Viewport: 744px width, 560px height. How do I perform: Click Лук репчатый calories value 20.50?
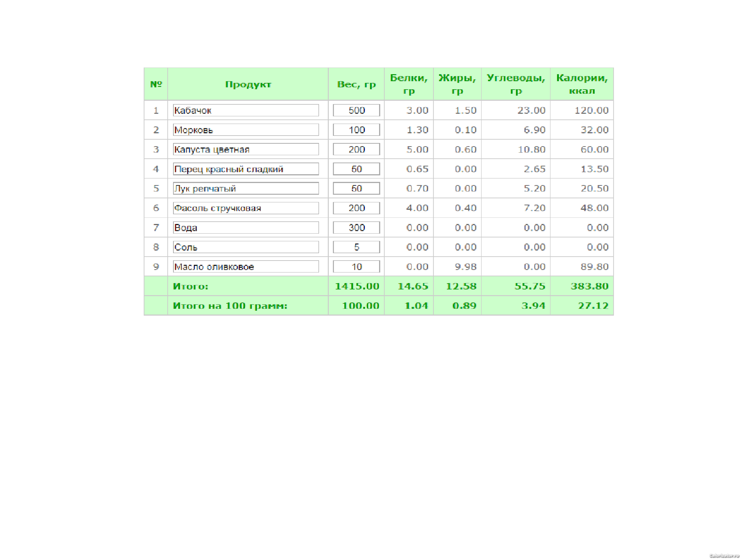[595, 188]
